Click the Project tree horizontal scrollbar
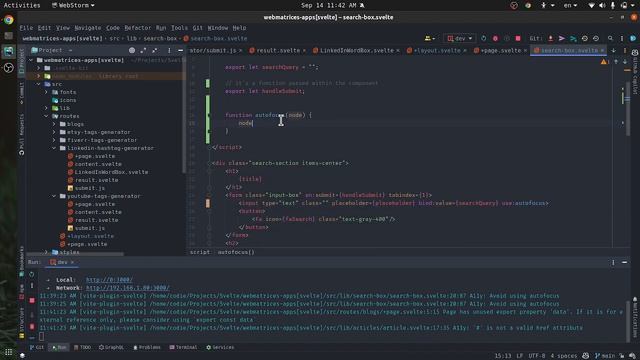 pos(76,254)
